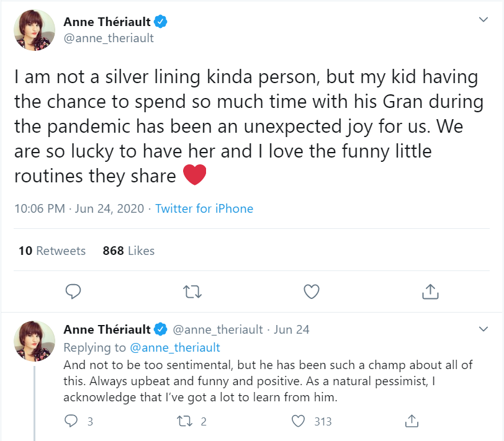The width and height of the screenshot is (504, 441).
Task: Click the 10:06 PM Jun 24, 2020 timestamp
Action: pyautogui.click(x=79, y=208)
